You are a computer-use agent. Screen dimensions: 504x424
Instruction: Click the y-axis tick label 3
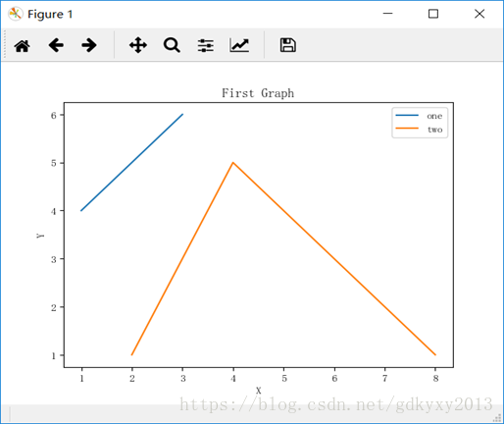click(x=54, y=259)
